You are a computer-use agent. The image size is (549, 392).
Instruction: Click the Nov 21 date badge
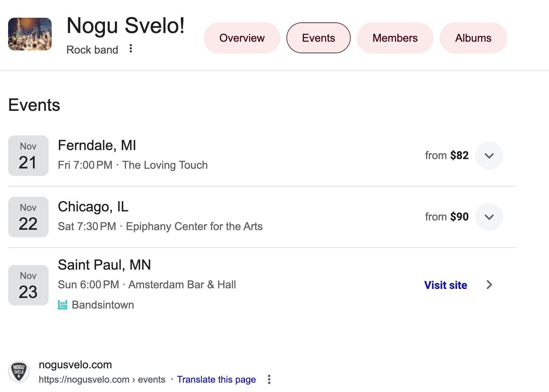[x=28, y=156]
